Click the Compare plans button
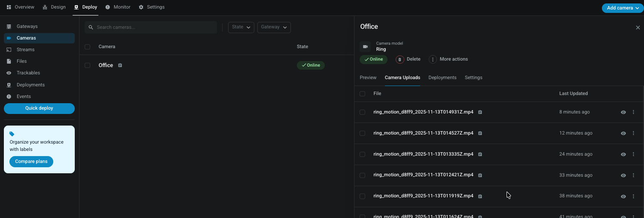 click(x=31, y=162)
